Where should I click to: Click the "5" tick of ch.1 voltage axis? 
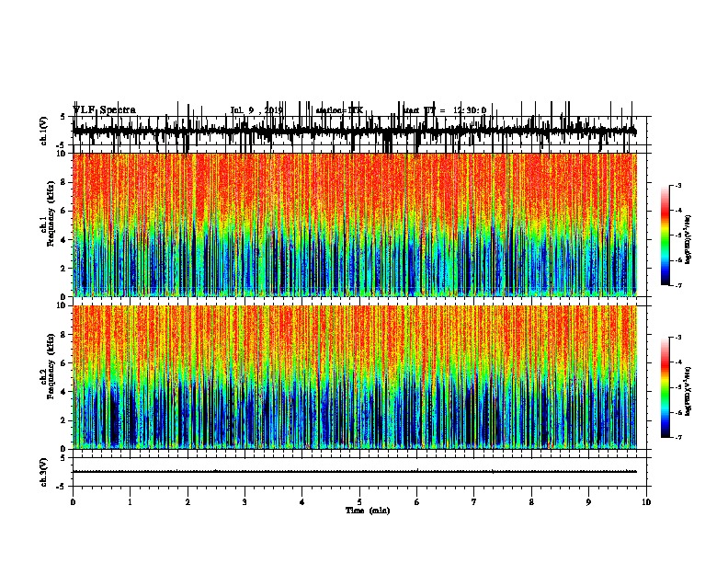pos(63,117)
